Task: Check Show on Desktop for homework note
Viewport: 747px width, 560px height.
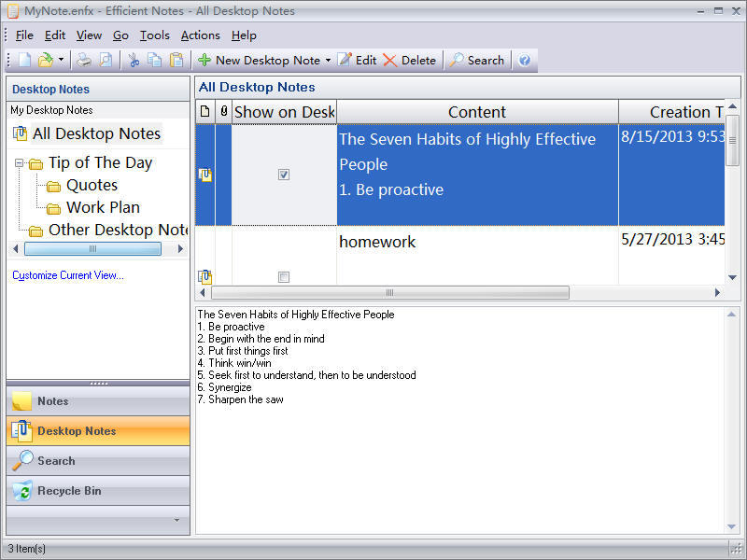Action: click(x=284, y=276)
